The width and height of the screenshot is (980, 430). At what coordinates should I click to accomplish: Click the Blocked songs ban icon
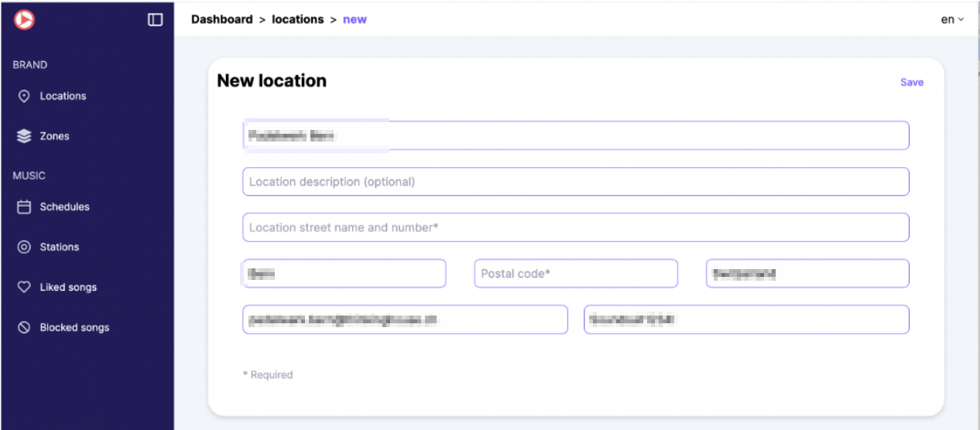point(24,328)
